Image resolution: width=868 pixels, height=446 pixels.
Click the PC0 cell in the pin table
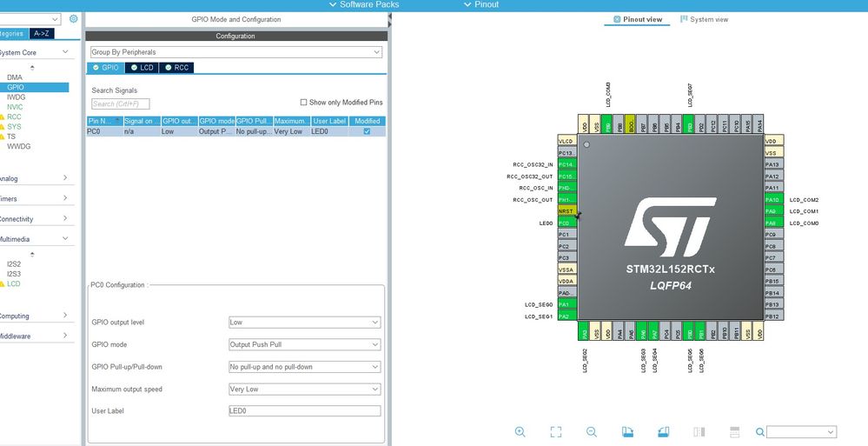(104, 131)
